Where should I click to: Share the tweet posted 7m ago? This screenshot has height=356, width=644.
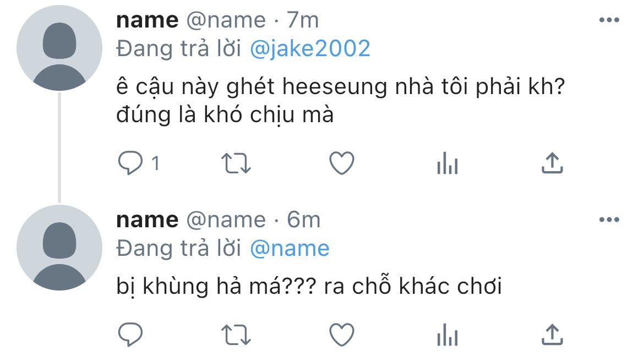click(x=552, y=163)
